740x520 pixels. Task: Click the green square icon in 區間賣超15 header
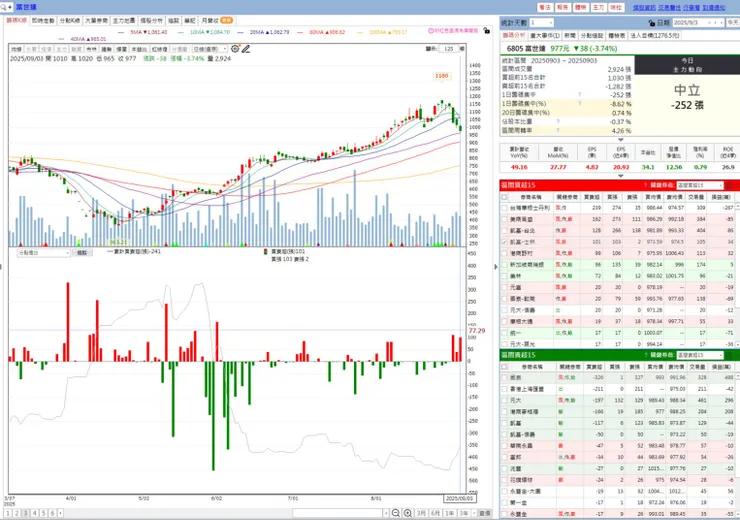pos(730,355)
